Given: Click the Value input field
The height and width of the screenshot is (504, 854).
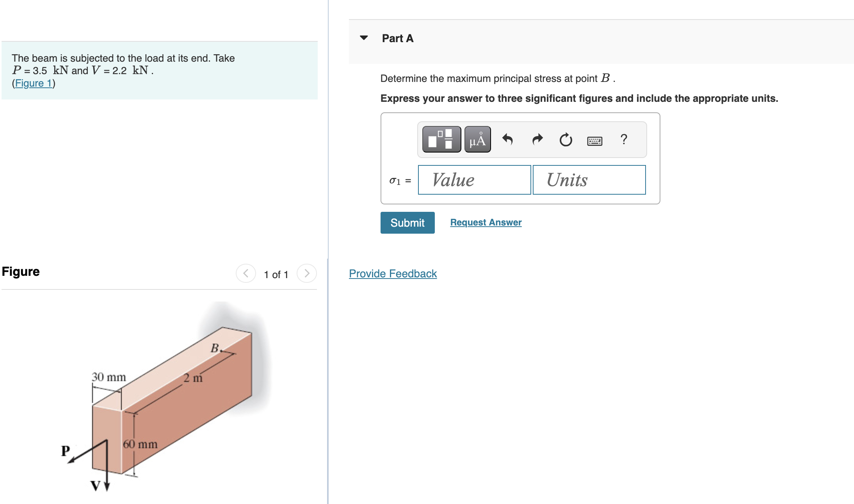Looking at the screenshot, I should (474, 180).
